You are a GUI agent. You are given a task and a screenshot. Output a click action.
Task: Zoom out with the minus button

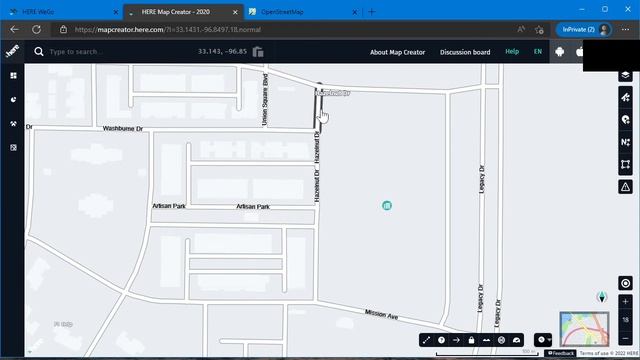pyautogui.click(x=625, y=338)
